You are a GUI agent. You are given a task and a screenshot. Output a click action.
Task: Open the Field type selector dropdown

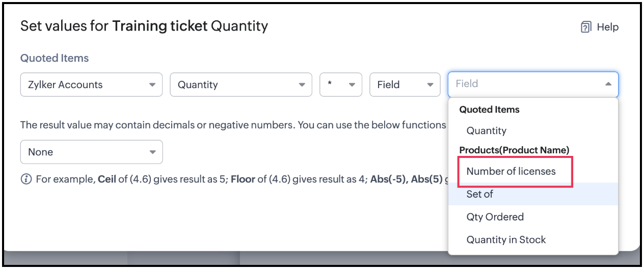coord(405,85)
